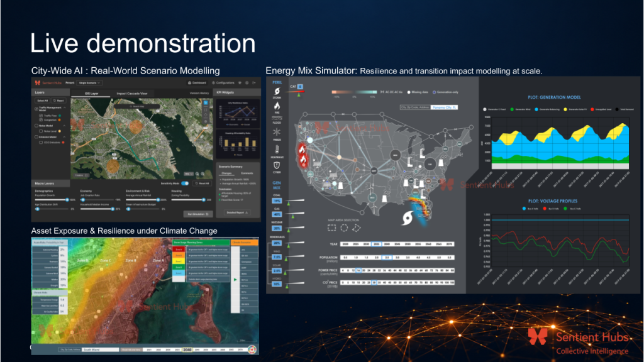The image size is (644, 362).
Task: Click the Search Map field
Action: click(x=138, y=106)
